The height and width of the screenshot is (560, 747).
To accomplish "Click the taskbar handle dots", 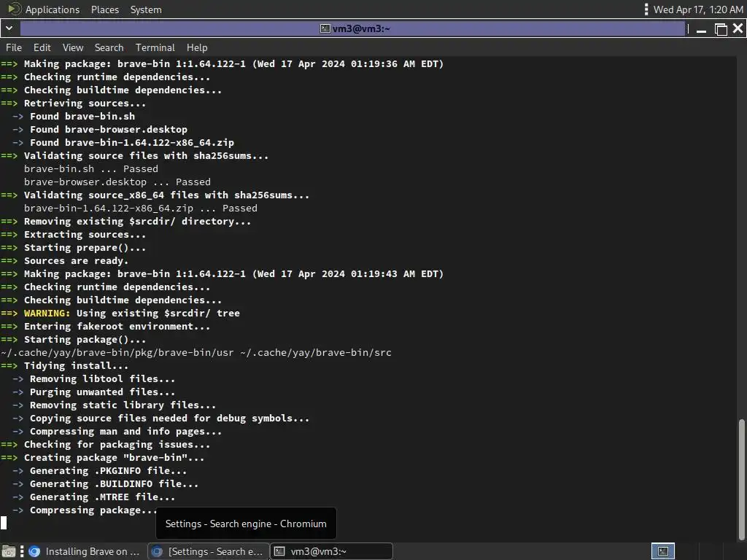I will 22,551.
